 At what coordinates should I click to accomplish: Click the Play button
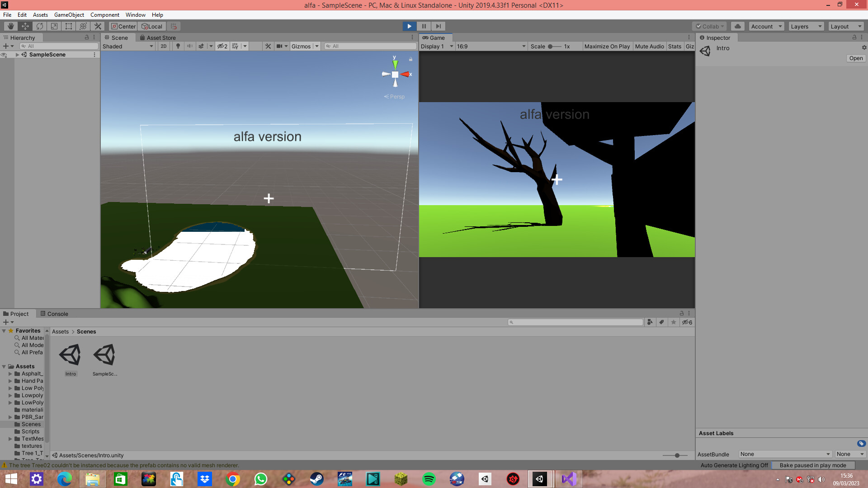coord(409,26)
